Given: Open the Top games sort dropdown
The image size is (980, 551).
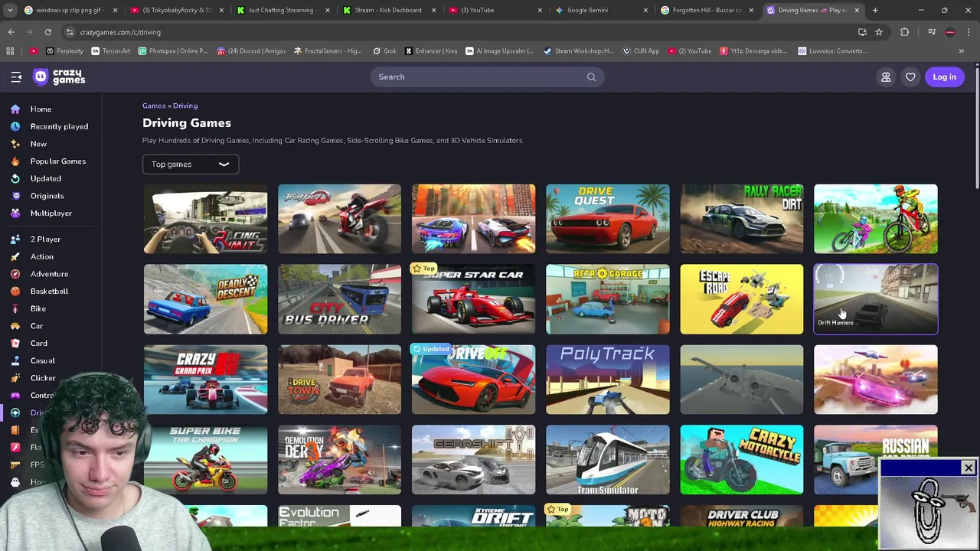Looking at the screenshot, I should coord(190,164).
